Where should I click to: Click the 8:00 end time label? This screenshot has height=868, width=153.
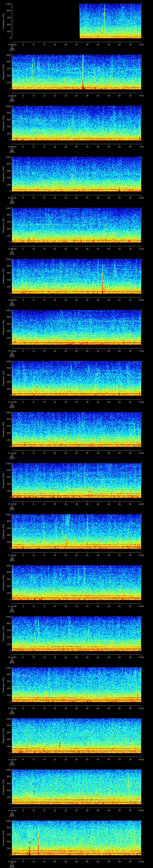coord(141,198)
